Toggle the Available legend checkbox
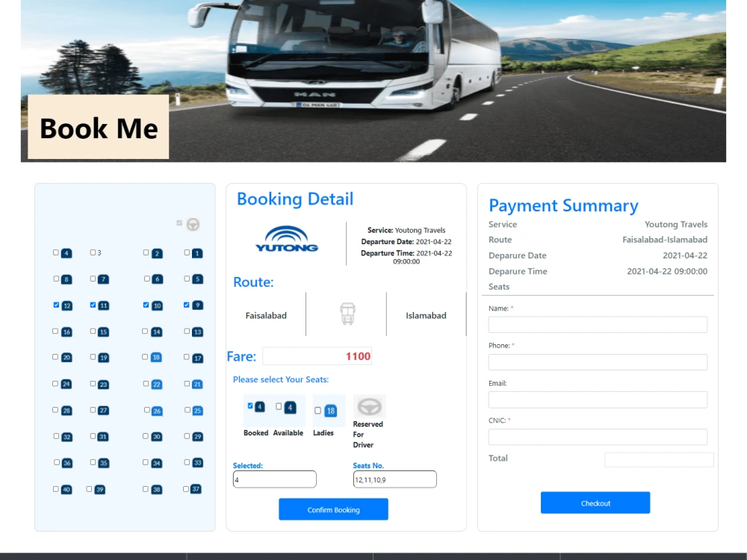The height and width of the screenshot is (560, 747). tap(279, 406)
